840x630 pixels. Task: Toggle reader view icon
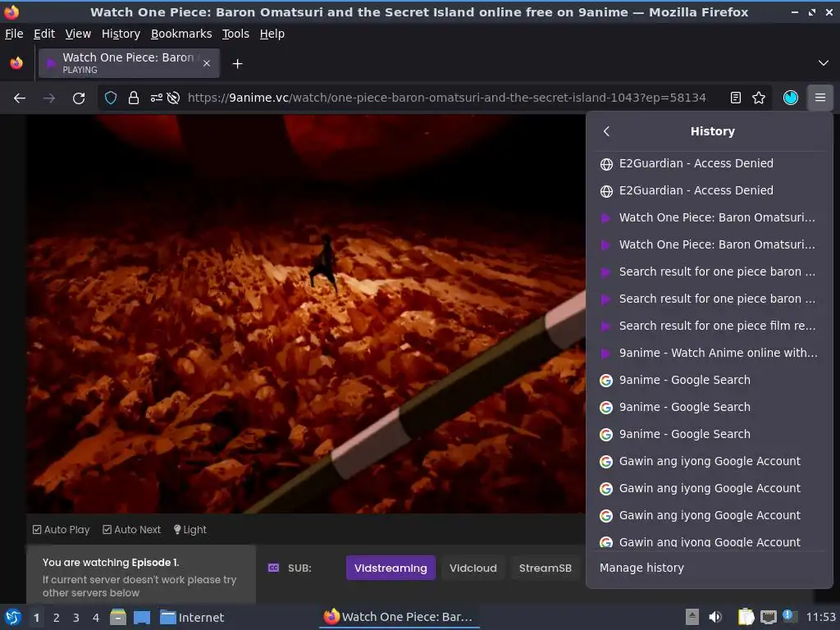pos(736,98)
